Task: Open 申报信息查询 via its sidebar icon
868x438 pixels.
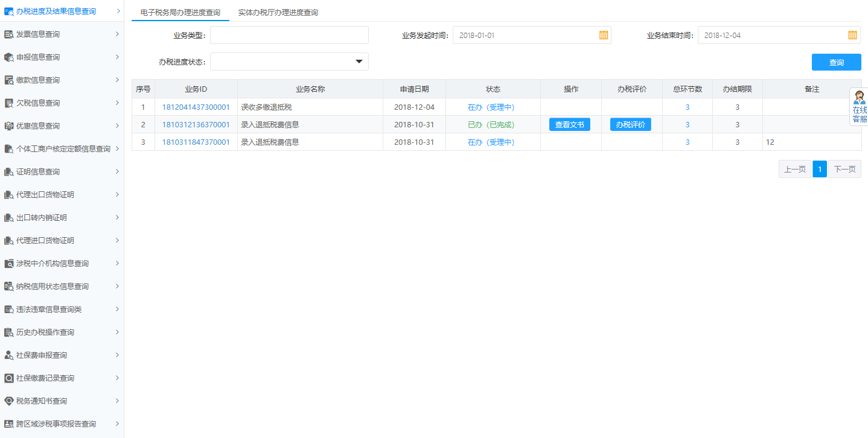Action: (9, 57)
